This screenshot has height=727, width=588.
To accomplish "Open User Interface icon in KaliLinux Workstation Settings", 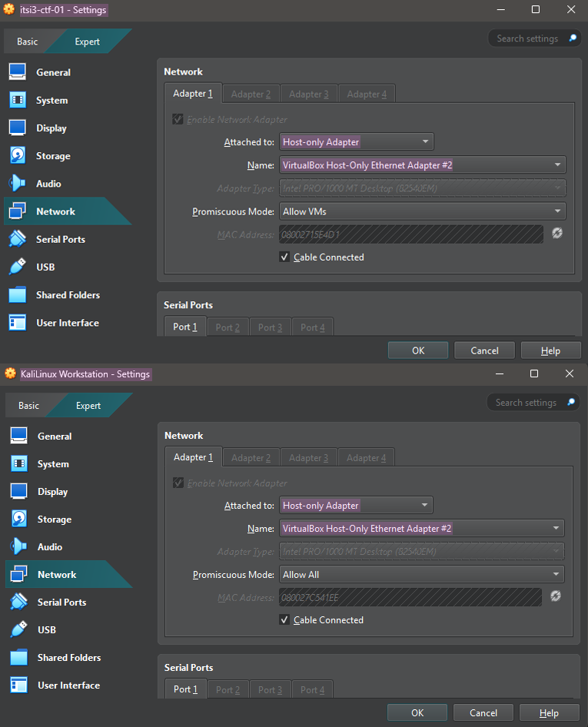I will [x=19, y=685].
